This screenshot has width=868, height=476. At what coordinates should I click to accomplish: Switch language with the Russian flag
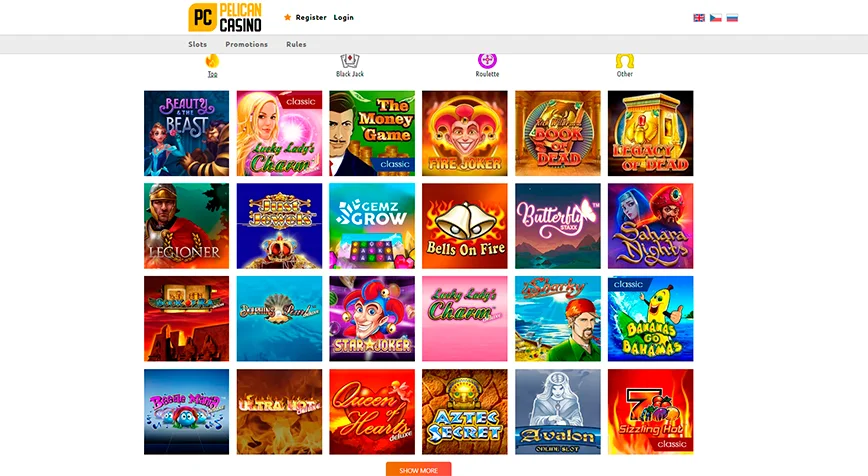point(732,18)
